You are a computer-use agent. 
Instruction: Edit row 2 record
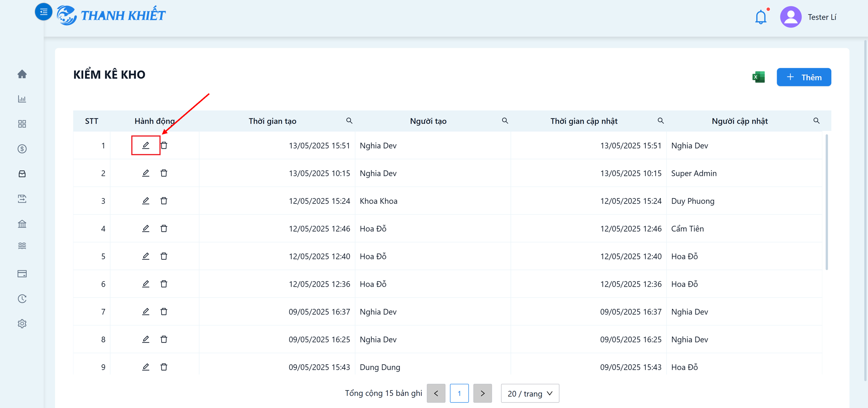146,173
